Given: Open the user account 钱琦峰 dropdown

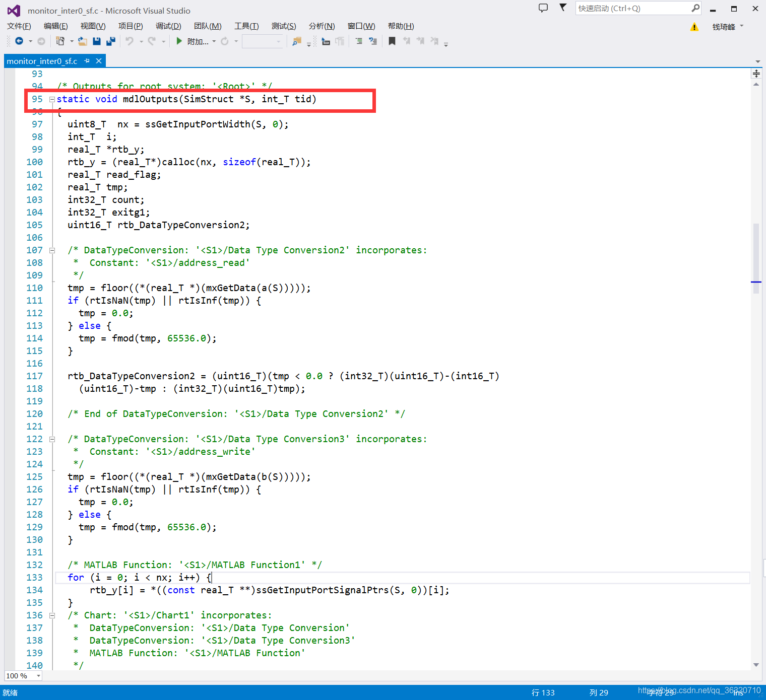Looking at the screenshot, I should pyautogui.click(x=728, y=27).
